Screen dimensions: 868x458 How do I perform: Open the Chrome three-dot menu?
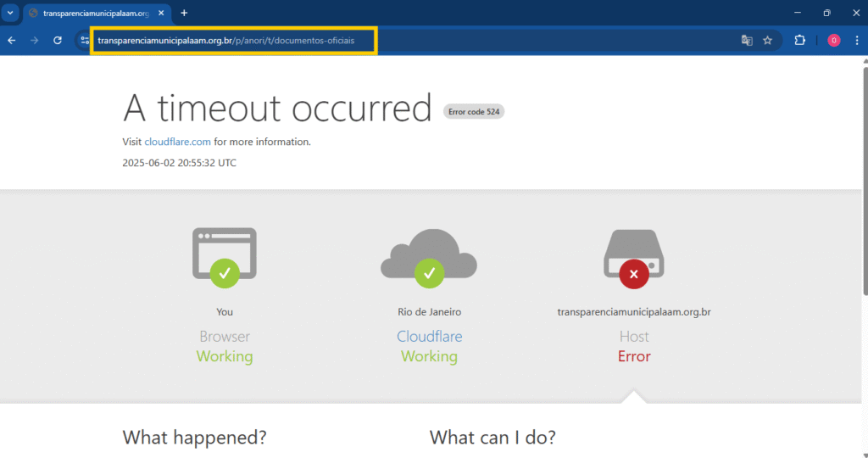pos(857,41)
